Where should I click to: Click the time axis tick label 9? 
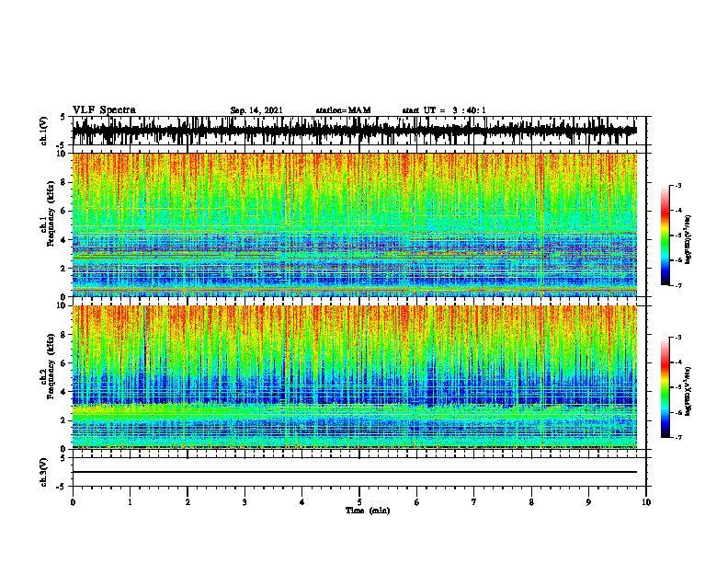point(588,502)
